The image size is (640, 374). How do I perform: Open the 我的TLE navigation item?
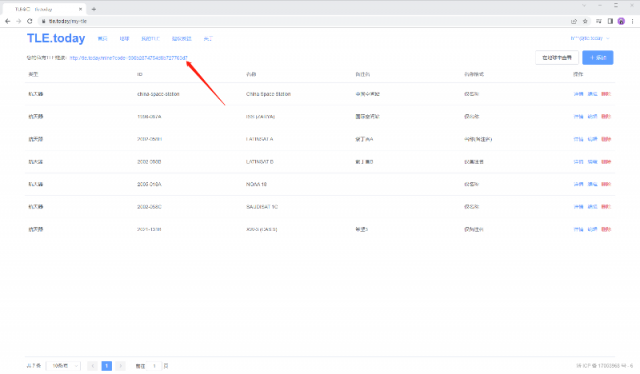point(151,38)
